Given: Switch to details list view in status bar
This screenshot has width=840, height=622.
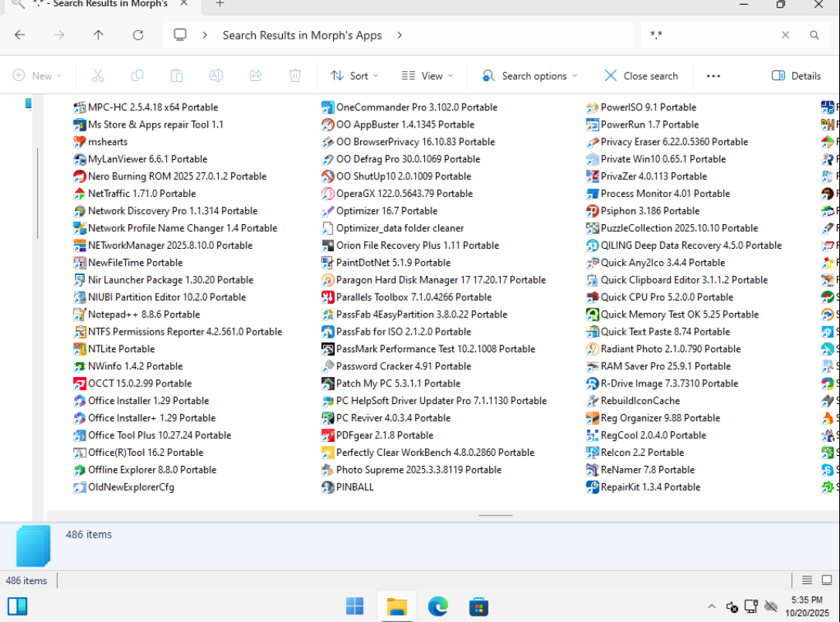Looking at the screenshot, I should coord(807,580).
